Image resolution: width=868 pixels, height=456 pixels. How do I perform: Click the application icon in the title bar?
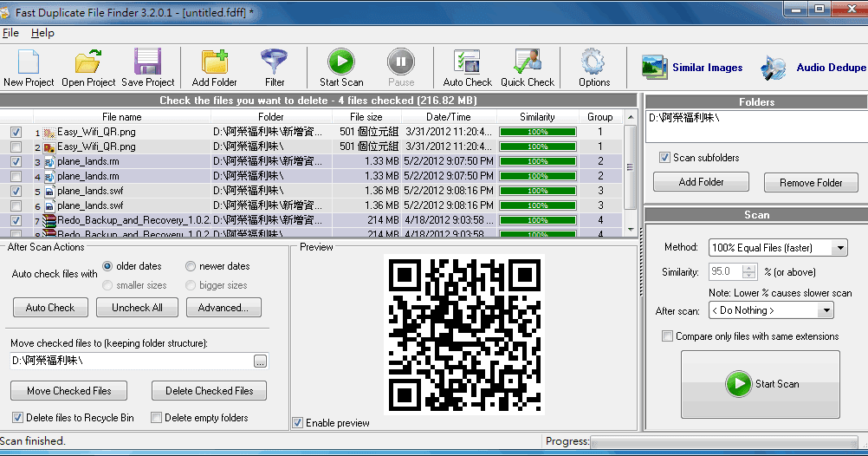tap(4, 11)
